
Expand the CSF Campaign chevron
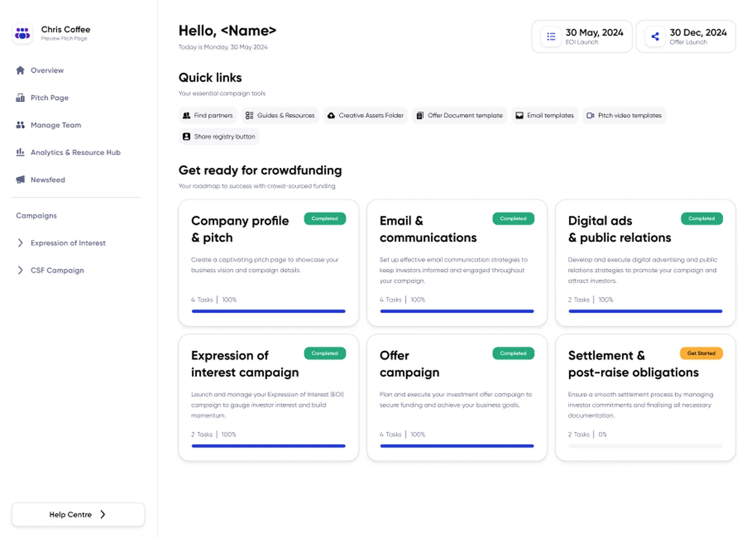20,270
